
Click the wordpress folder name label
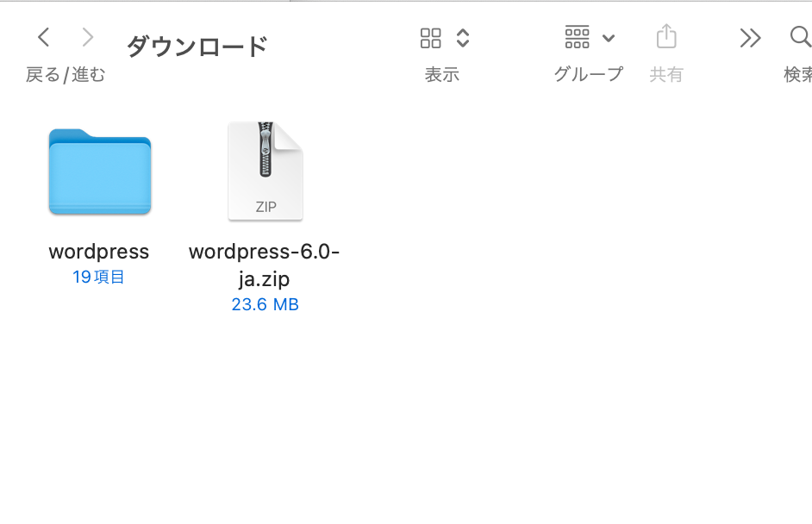coord(99,252)
